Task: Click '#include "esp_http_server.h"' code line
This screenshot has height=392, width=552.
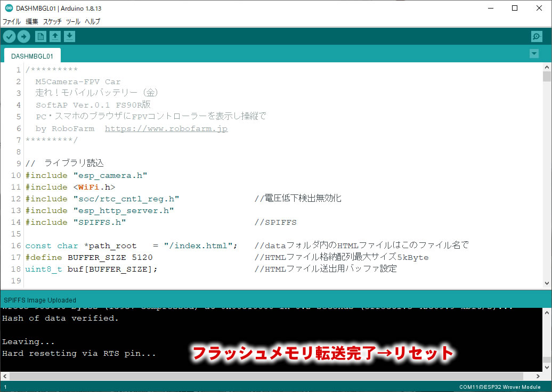Action: pyautogui.click(x=100, y=210)
